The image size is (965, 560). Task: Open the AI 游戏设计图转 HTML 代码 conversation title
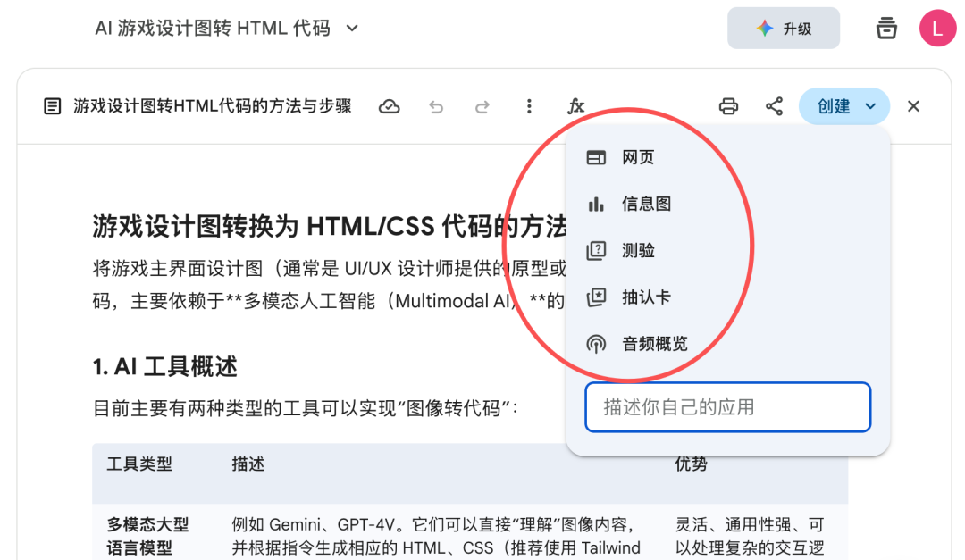(x=213, y=28)
